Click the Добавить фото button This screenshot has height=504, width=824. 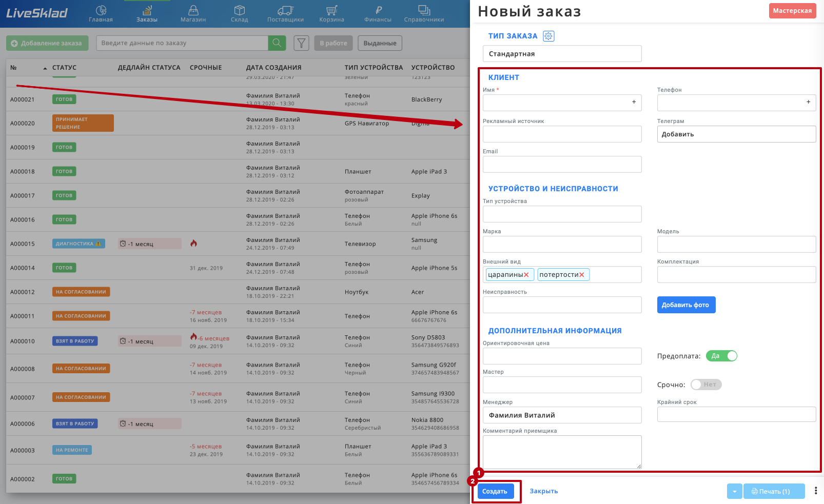tap(686, 305)
